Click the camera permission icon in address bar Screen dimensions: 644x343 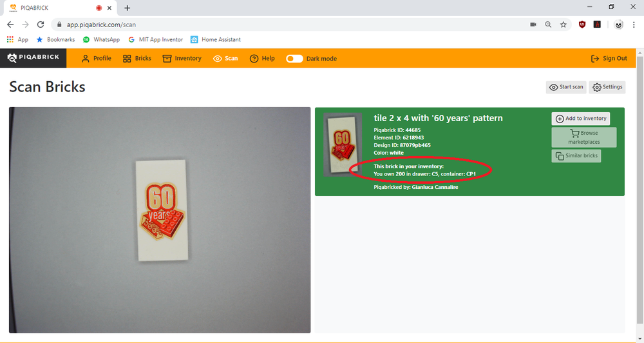pos(533,24)
